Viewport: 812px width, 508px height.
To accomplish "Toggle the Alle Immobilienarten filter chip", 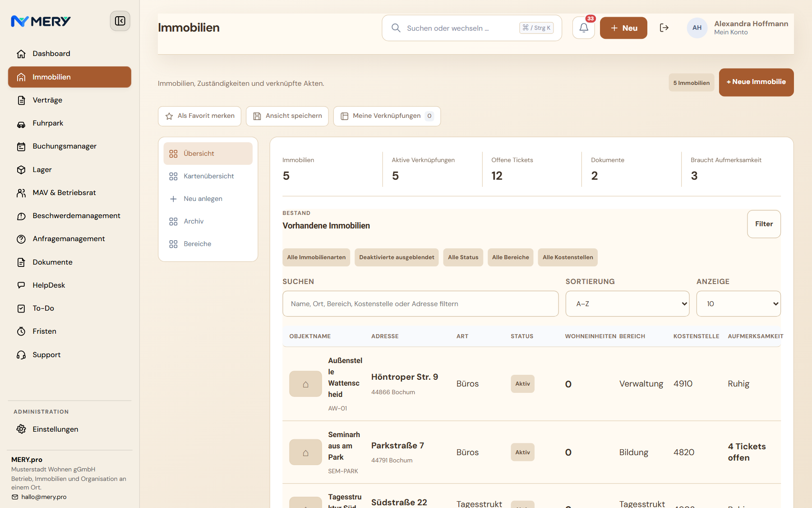I will (316, 257).
